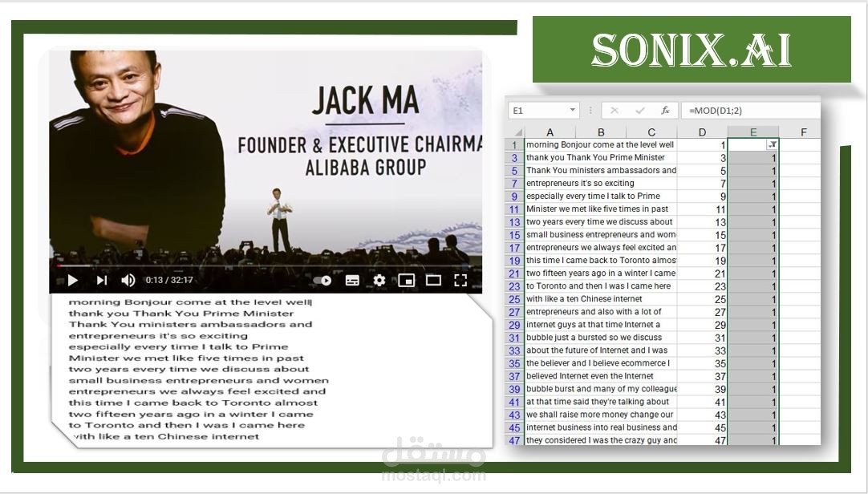The height and width of the screenshot is (494, 868).
Task: Click the formula bar with =MOD(D1;2)
Action: (x=751, y=110)
